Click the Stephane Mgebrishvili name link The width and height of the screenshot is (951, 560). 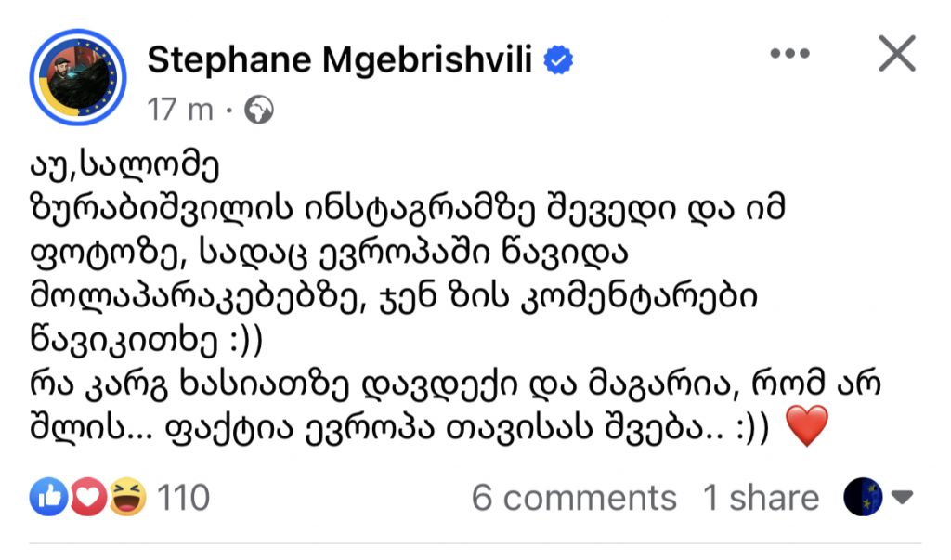pos(341,60)
